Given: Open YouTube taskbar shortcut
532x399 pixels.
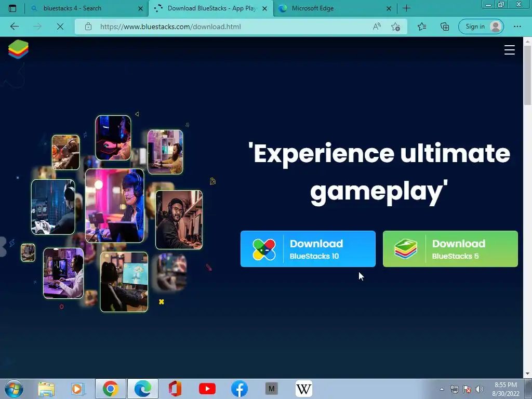Looking at the screenshot, I should click(207, 389).
